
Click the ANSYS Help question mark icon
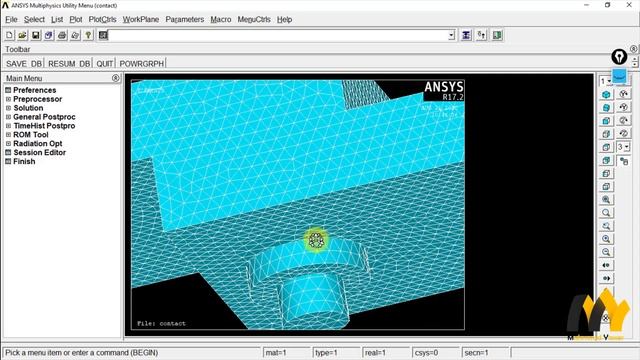88,35
